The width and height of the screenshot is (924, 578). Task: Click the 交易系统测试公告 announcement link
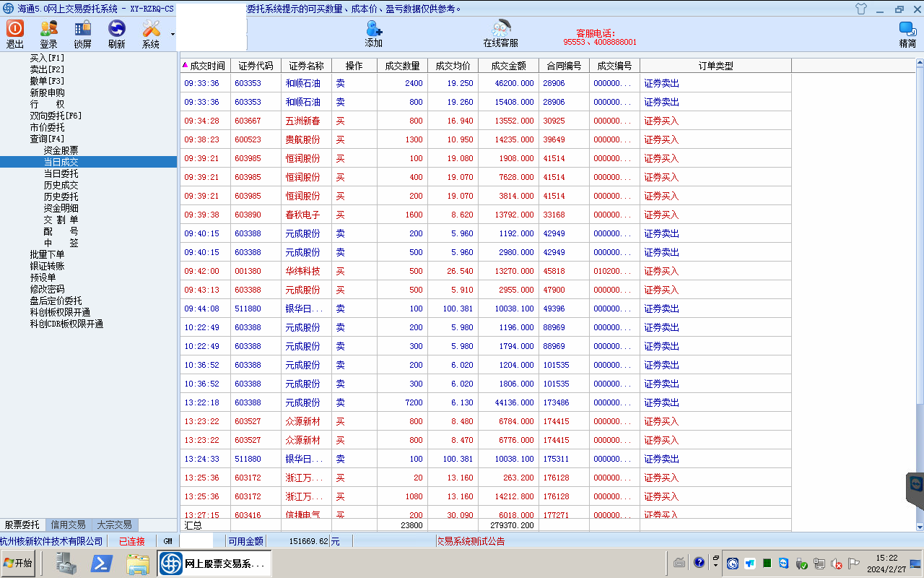point(471,541)
